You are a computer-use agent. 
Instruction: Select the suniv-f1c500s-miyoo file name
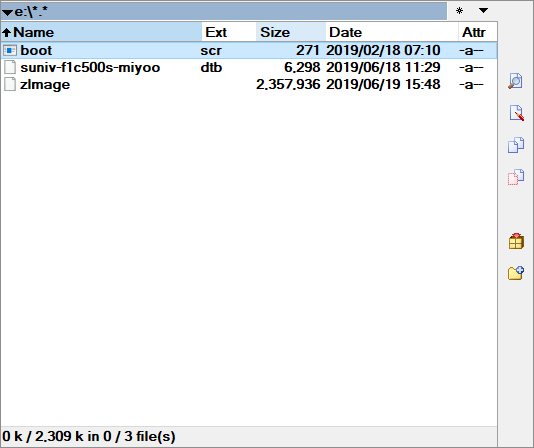tap(90, 67)
